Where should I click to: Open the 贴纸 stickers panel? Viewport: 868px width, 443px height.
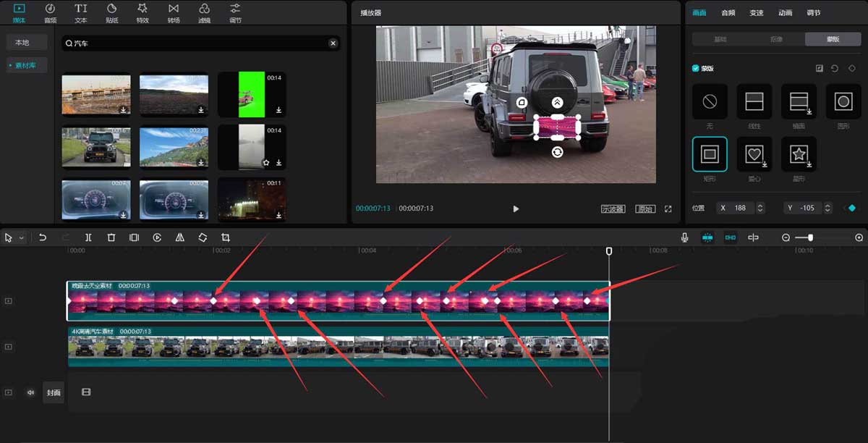coord(112,12)
